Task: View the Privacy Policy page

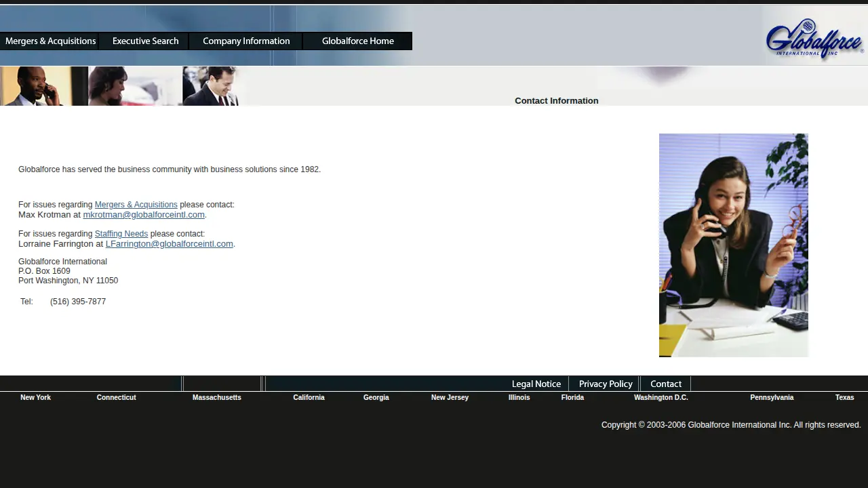Action: pyautogui.click(x=605, y=384)
